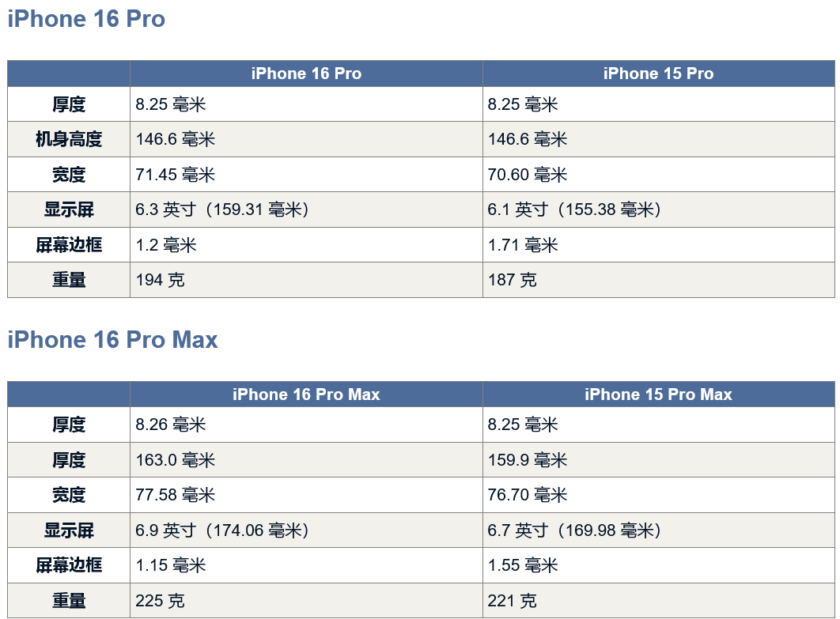The width and height of the screenshot is (840, 619).
Task: Click the 机身高度 row label
Action: [x=69, y=139]
